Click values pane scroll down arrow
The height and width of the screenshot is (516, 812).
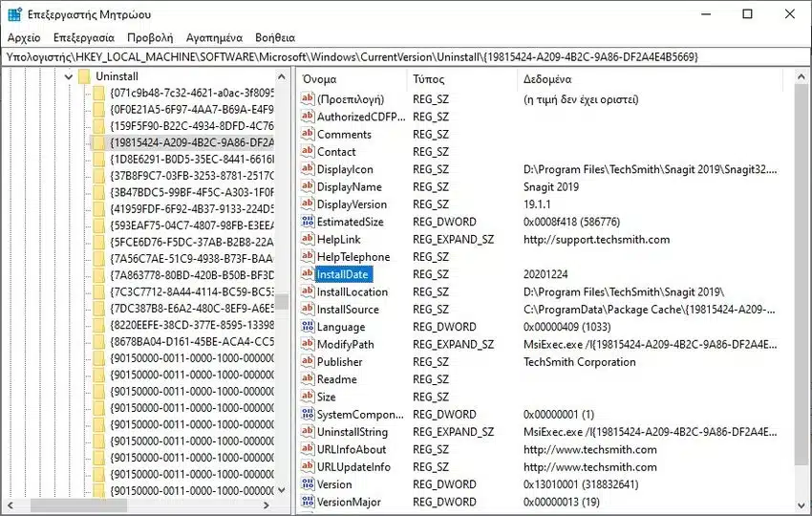point(801,505)
